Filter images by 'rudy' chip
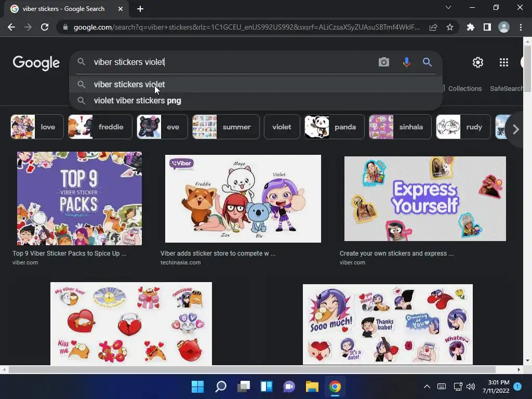This screenshot has width=532, height=399. pos(463,127)
